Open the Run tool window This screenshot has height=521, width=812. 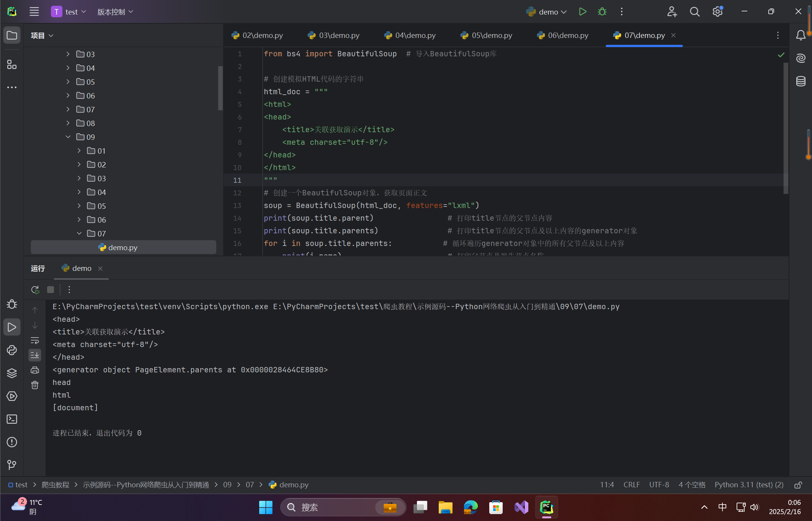12,327
